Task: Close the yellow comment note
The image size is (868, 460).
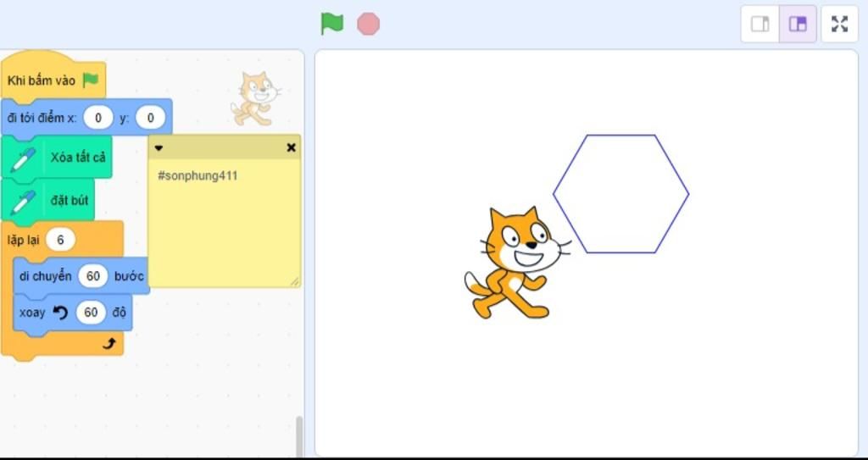Action: (292, 147)
